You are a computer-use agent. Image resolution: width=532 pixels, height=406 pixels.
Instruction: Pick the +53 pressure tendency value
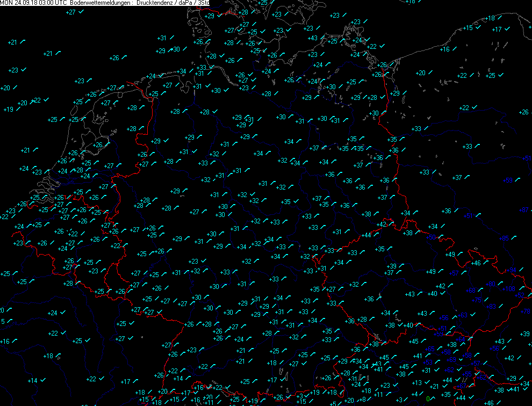pos(428,363)
